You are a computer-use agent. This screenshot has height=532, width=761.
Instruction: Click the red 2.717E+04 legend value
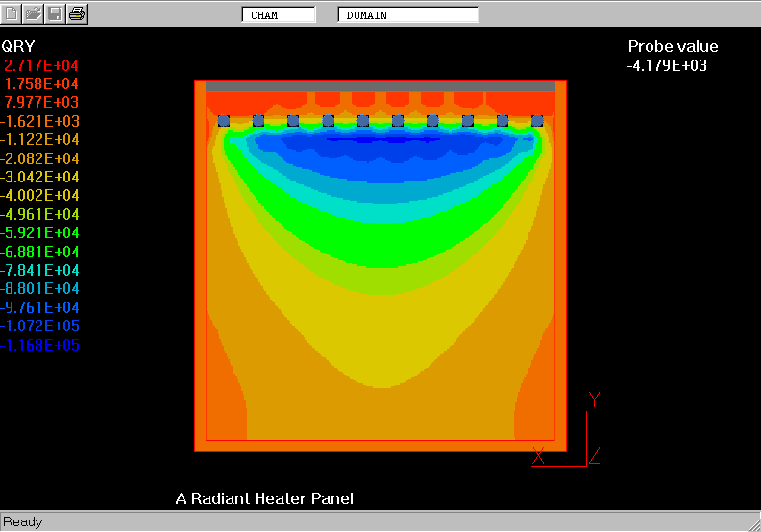[x=42, y=65]
